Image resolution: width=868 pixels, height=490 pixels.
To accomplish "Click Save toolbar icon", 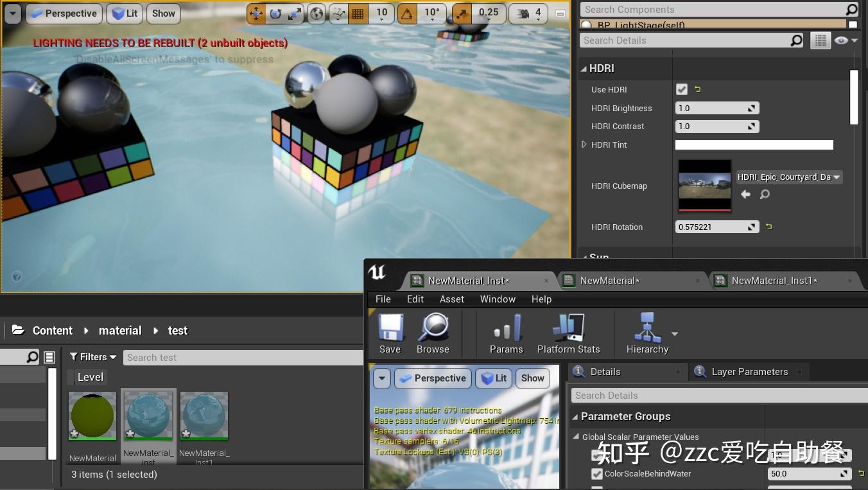I will tap(390, 334).
